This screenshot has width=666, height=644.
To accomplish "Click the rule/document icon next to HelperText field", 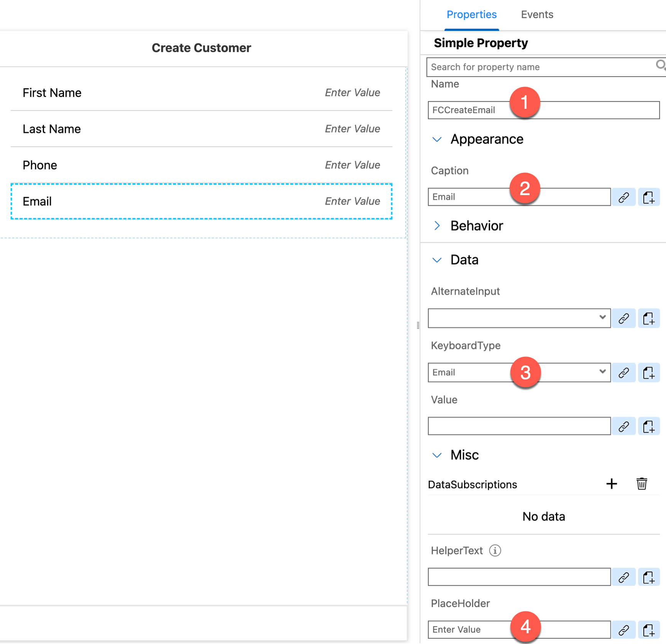I will coord(648,577).
